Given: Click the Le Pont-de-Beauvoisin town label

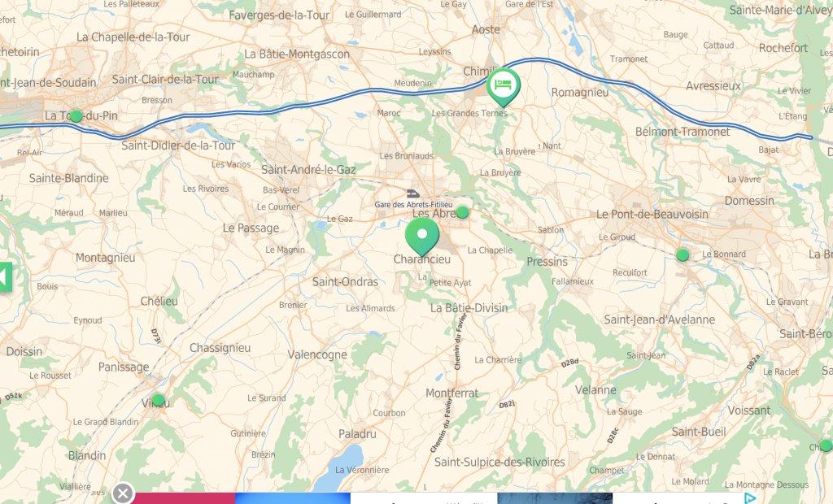Looking at the screenshot, I should tap(652, 214).
